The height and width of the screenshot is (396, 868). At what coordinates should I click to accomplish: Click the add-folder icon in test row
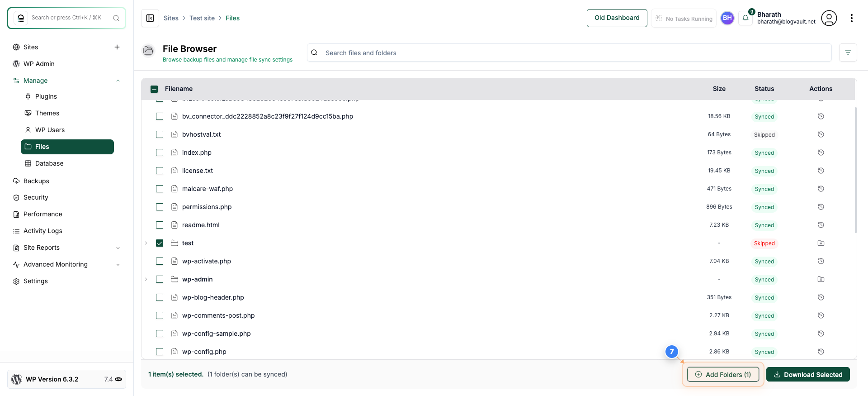(821, 243)
